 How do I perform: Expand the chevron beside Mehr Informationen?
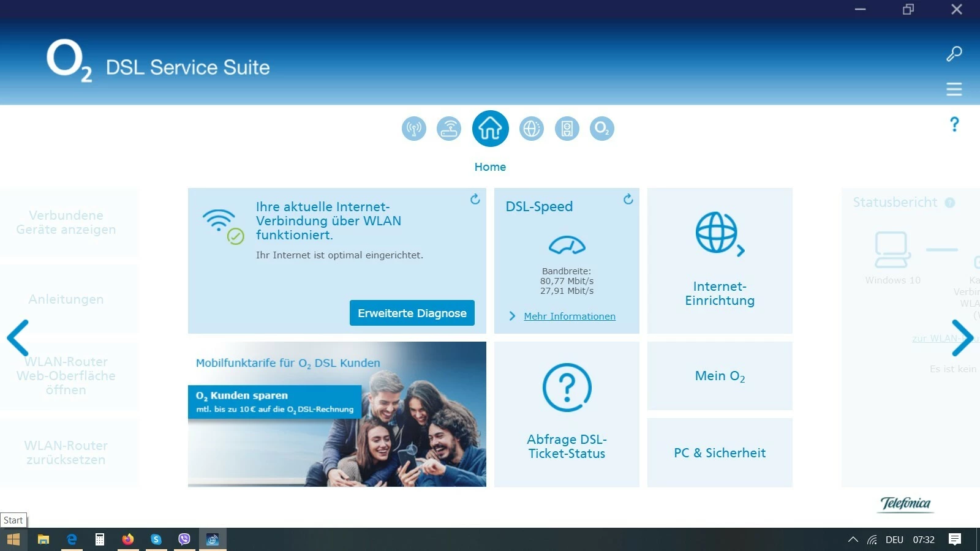512,317
